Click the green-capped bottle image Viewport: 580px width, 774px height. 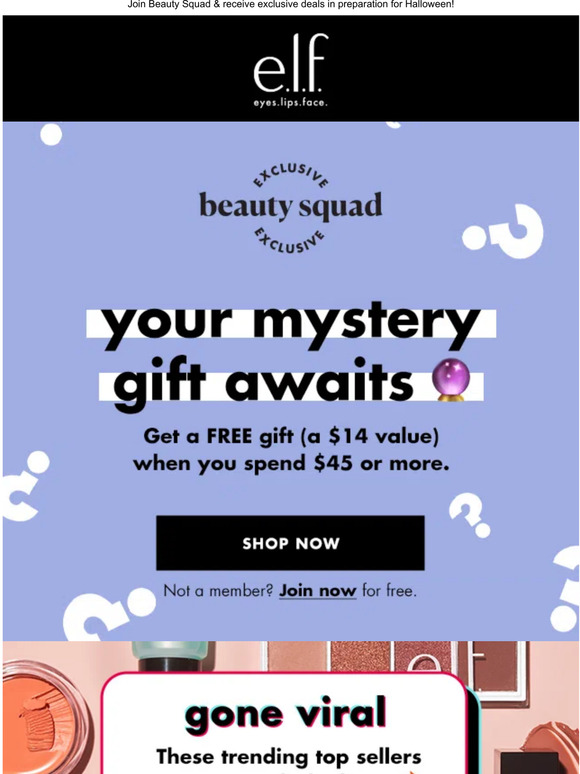(170, 656)
